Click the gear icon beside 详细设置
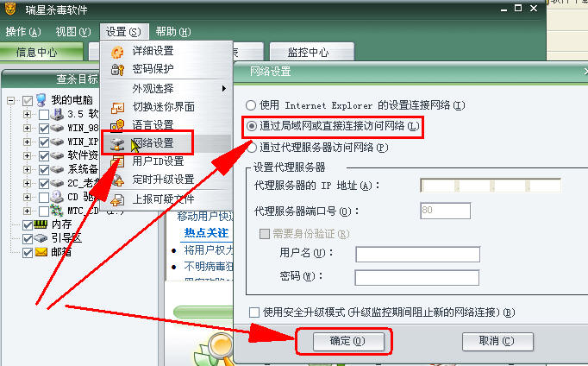The height and width of the screenshot is (366, 588). coord(117,52)
